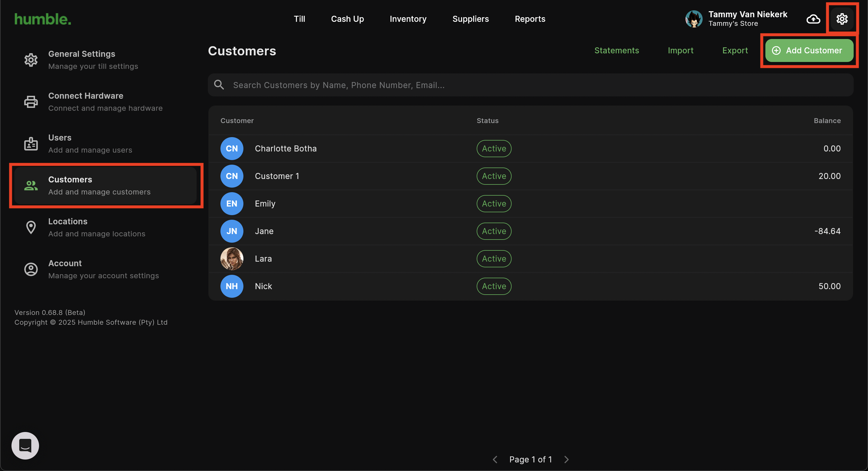Open the Customer 1 name
Screen dimensions: 868x471
tap(277, 176)
